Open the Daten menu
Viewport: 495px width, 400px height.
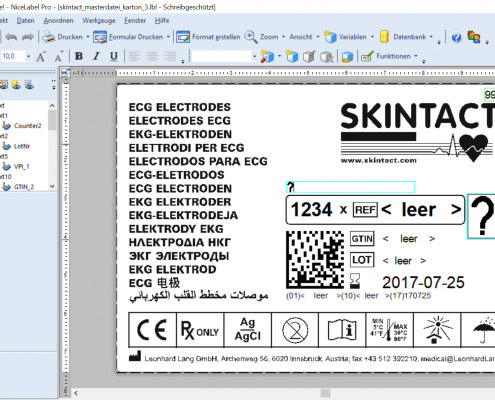(26, 21)
